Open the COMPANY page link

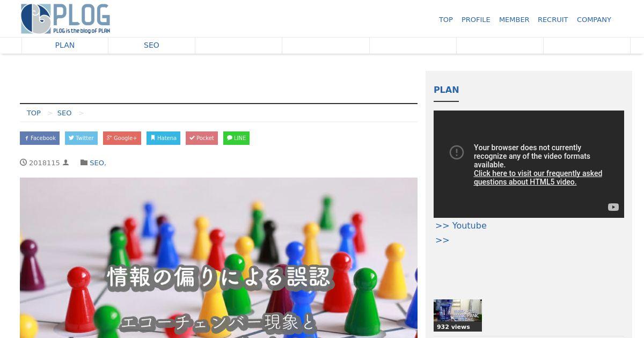click(594, 19)
